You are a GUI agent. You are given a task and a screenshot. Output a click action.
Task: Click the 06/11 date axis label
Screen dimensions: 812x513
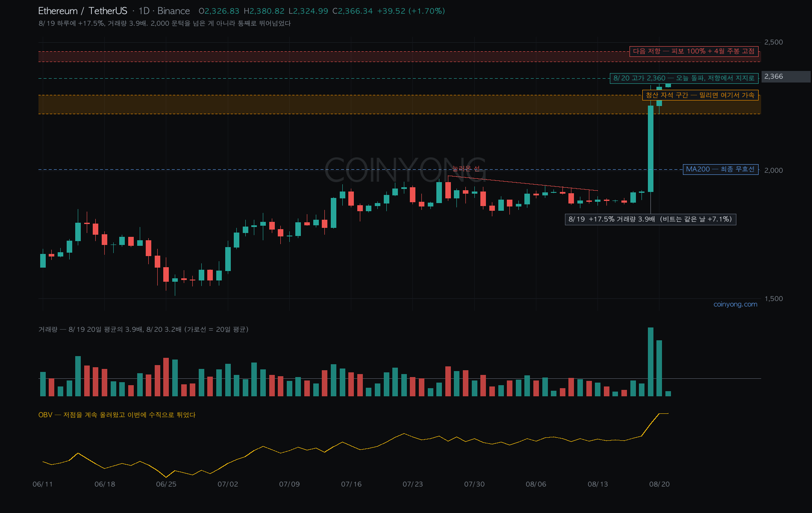[43, 484]
